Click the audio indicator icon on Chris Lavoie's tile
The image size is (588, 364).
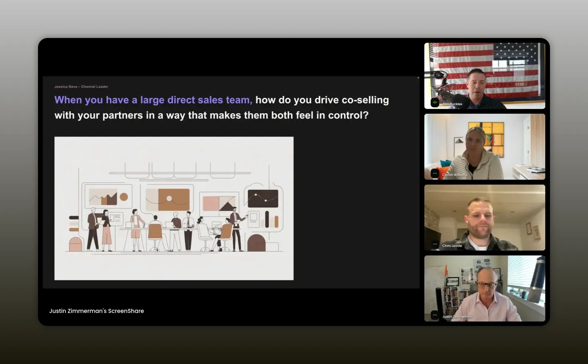[434, 244]
